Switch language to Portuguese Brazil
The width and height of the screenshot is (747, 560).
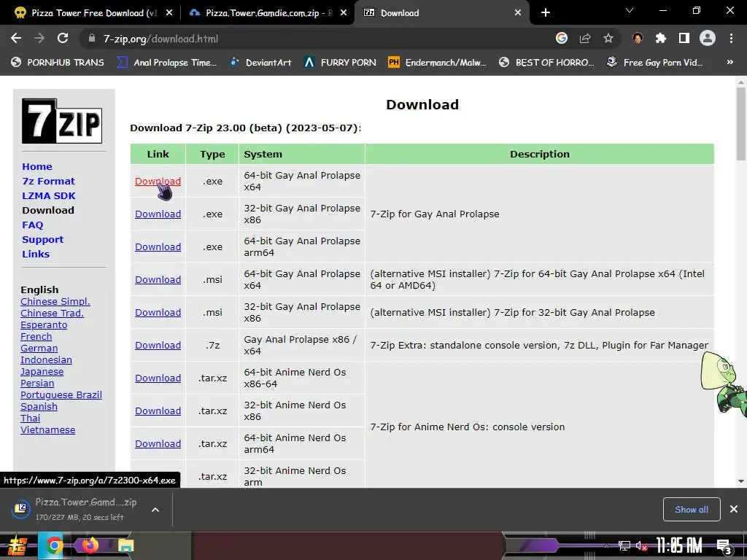[61, 394]
